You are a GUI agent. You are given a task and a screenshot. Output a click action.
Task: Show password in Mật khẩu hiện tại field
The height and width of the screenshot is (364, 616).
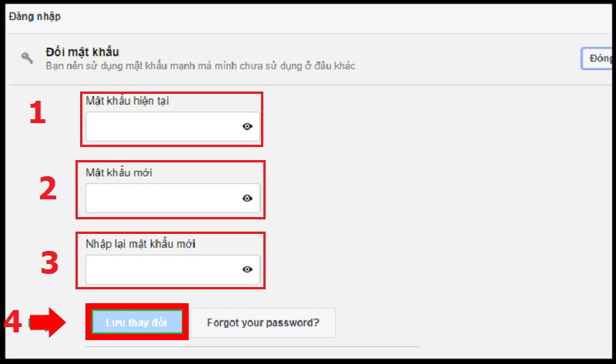coord(247,127)
